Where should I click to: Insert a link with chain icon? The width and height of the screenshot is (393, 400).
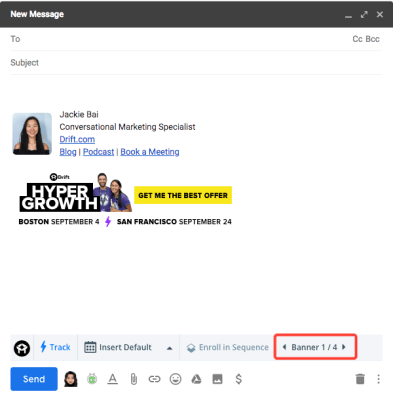tap(154, 379)
